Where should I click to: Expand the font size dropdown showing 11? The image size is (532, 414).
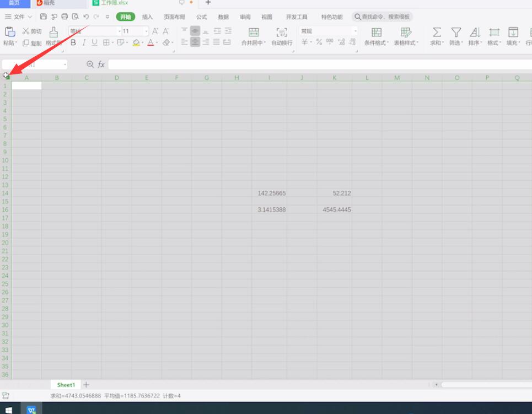(146, 31)
